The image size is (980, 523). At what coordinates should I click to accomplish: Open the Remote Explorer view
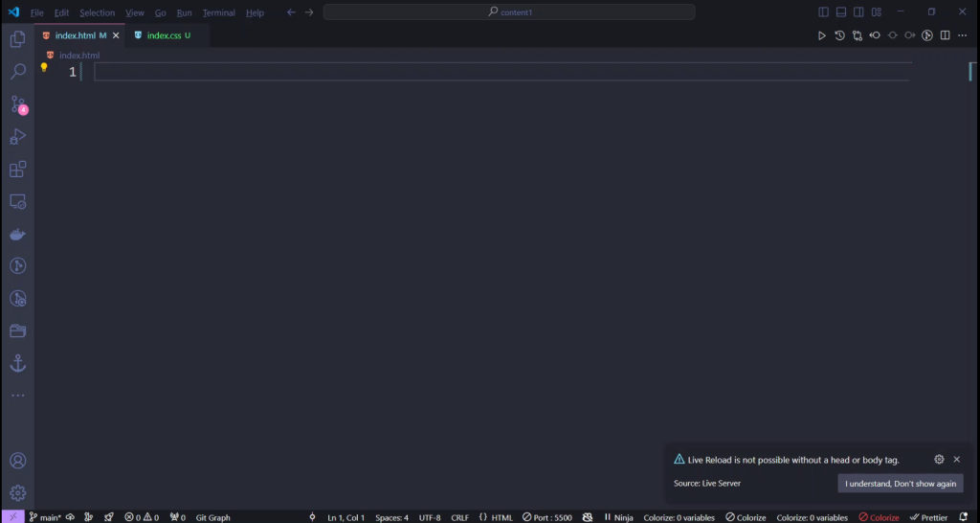pos(17,201)
